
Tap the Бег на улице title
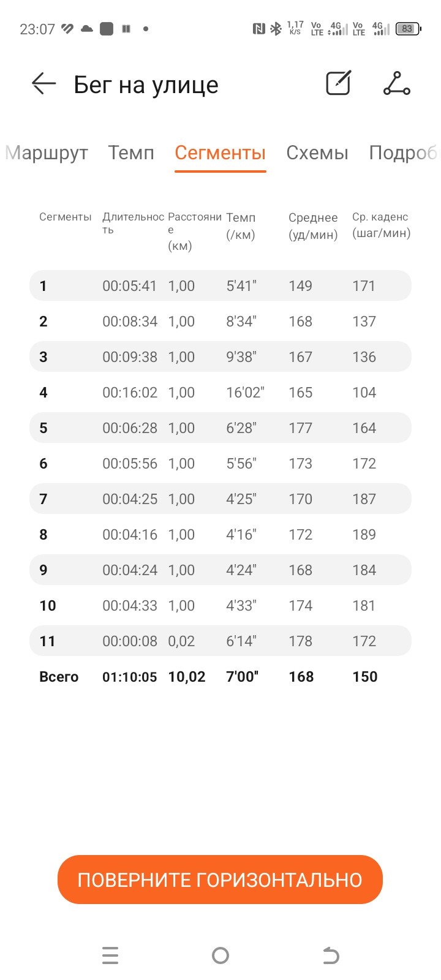click(x=146, y=85)
